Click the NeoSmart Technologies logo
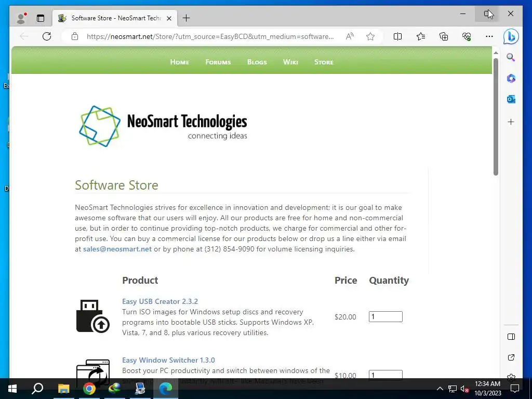The width and height of the screenshot is (532, 399). point(163,126)
